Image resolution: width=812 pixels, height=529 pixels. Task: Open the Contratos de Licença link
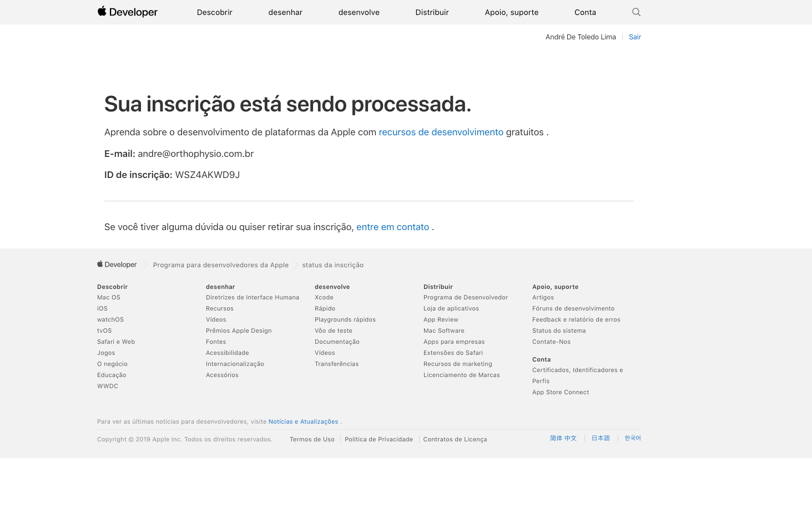[x=455, y=439]
